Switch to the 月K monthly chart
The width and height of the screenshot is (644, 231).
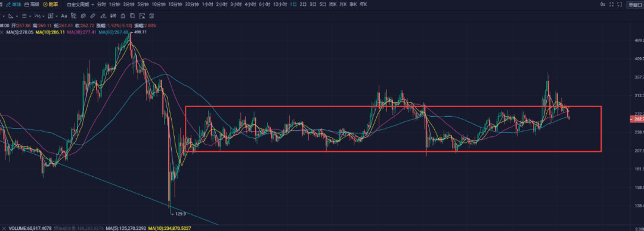point(343,4)
